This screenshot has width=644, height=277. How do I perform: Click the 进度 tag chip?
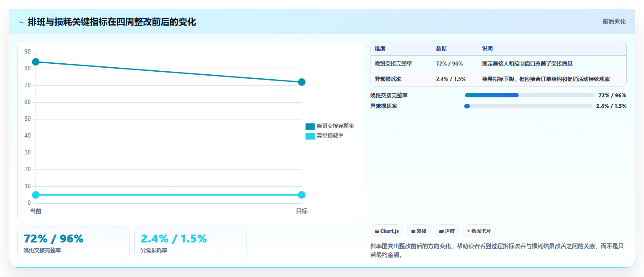coord(447,231)
